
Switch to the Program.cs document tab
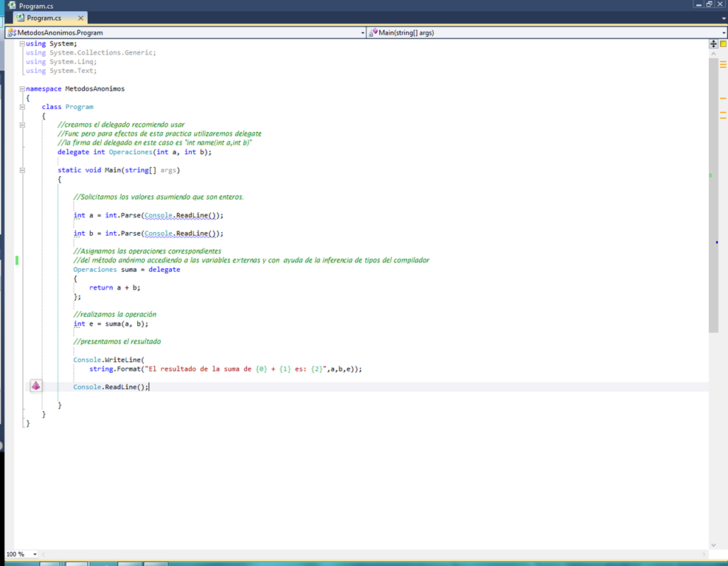46,18
